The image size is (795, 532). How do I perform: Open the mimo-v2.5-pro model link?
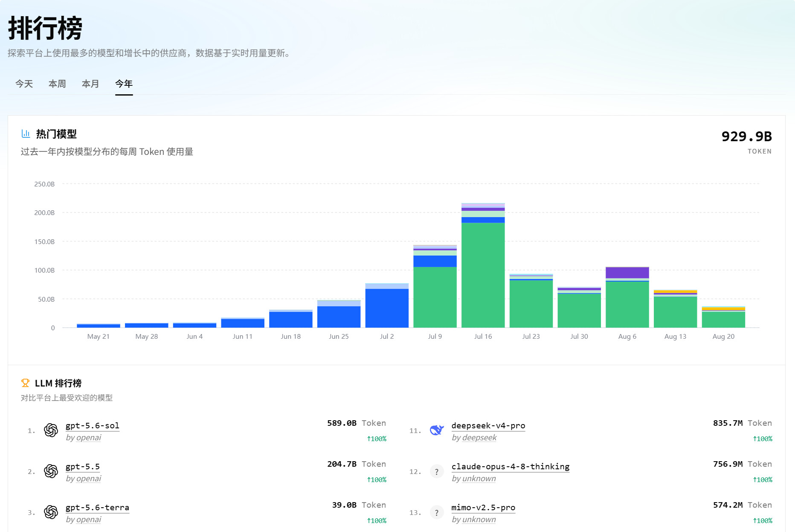483,508
